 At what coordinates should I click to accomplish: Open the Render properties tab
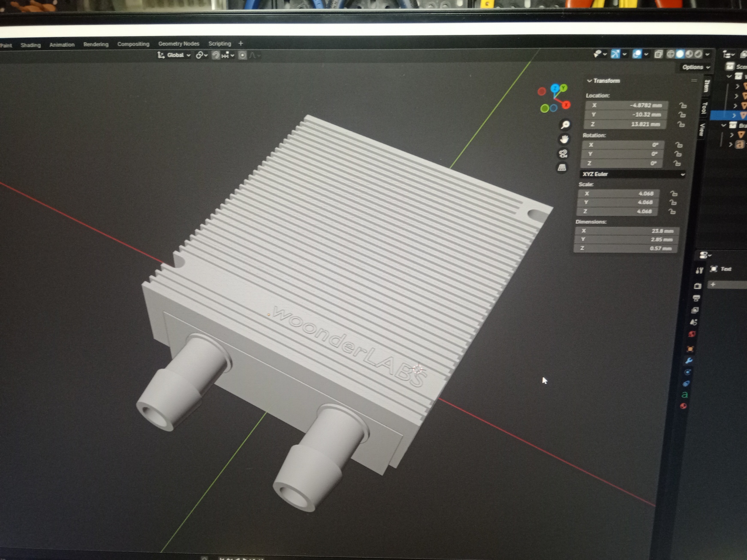(697, 286)
